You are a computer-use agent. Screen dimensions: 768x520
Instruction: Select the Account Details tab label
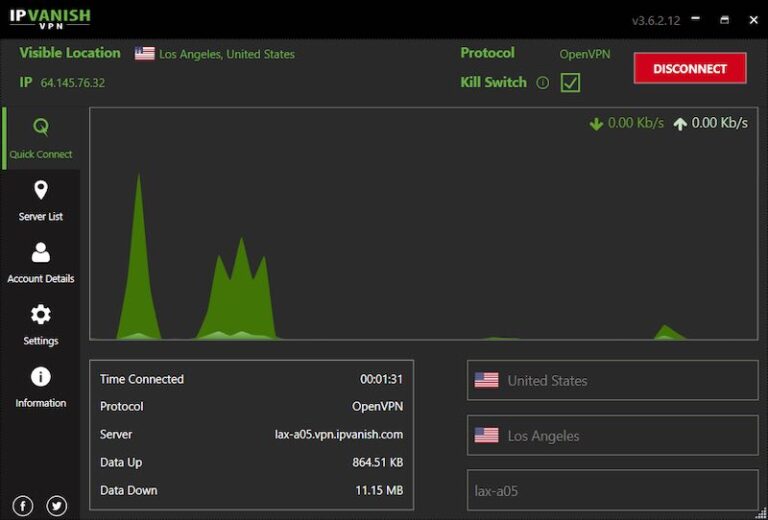41,279
